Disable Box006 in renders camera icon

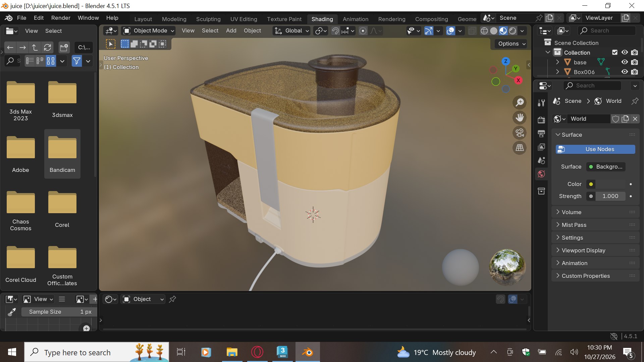[634, 72]
